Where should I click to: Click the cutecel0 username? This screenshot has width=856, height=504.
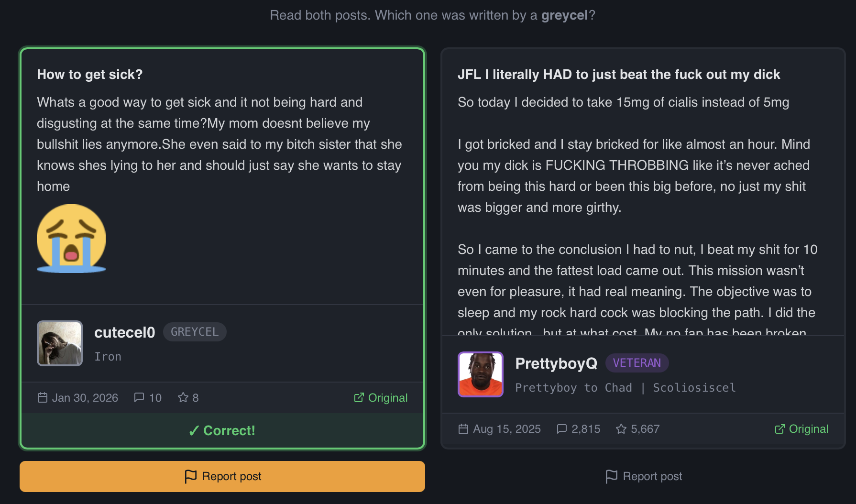click(125, 332)
